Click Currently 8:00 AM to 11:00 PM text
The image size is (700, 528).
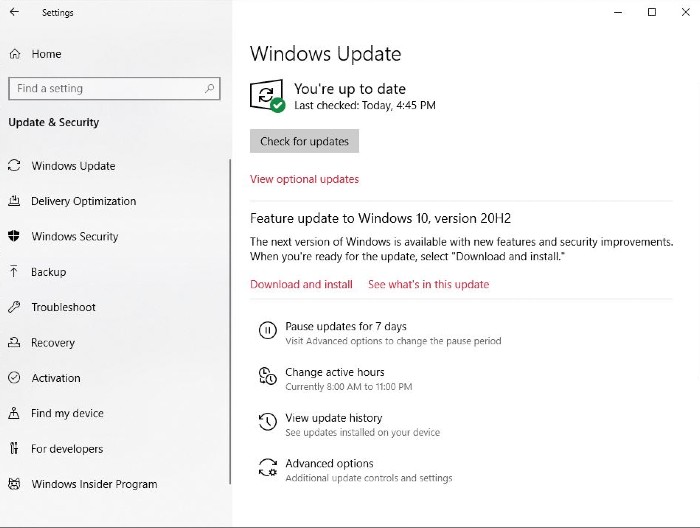349,387
